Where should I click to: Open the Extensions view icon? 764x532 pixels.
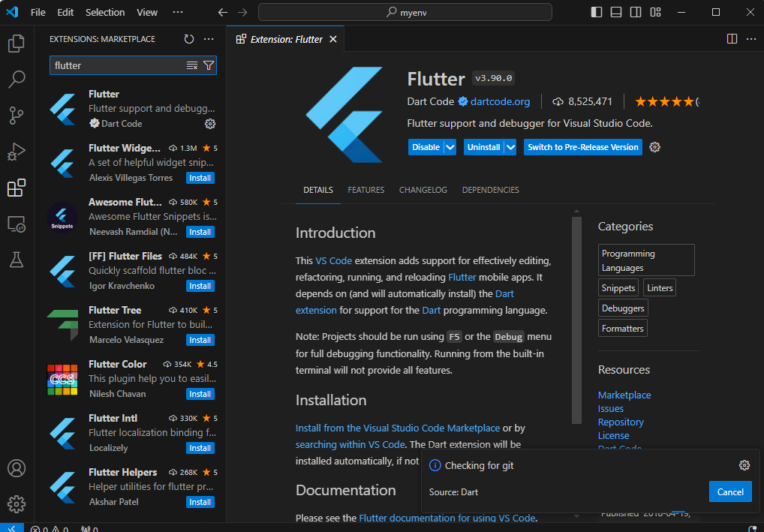pos(17,188)
